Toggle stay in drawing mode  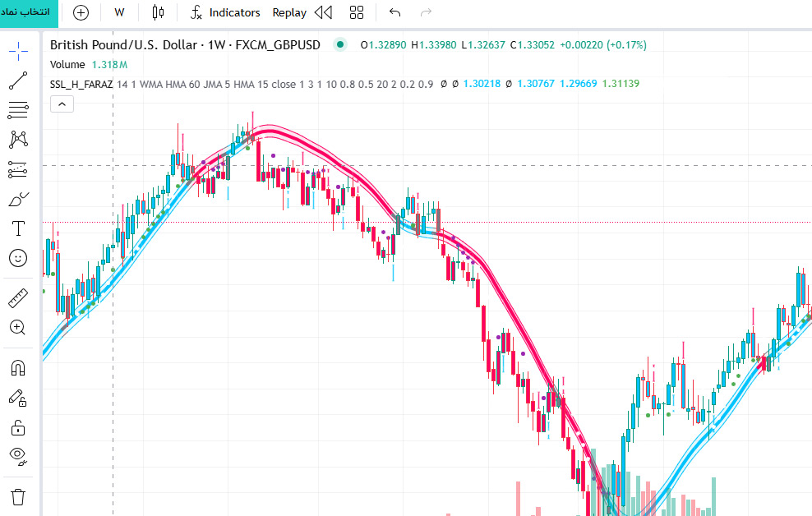coord(18,398)
